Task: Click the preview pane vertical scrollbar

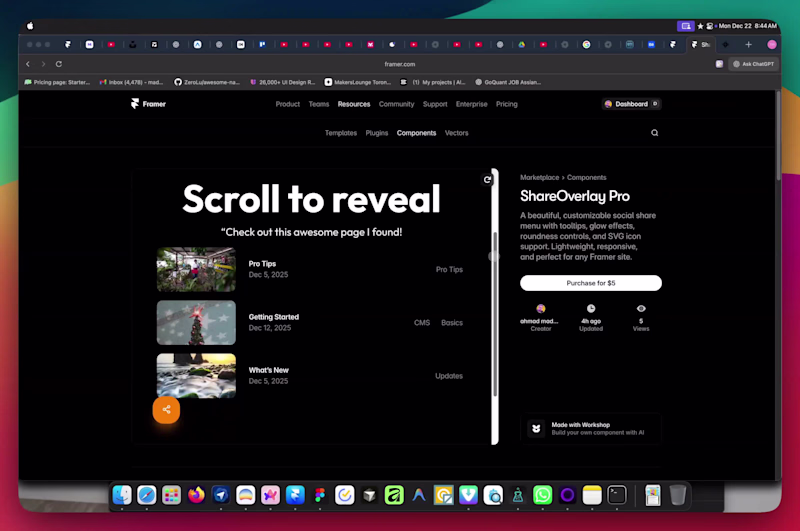Action: pyautogui.click(x=495, y=314)
